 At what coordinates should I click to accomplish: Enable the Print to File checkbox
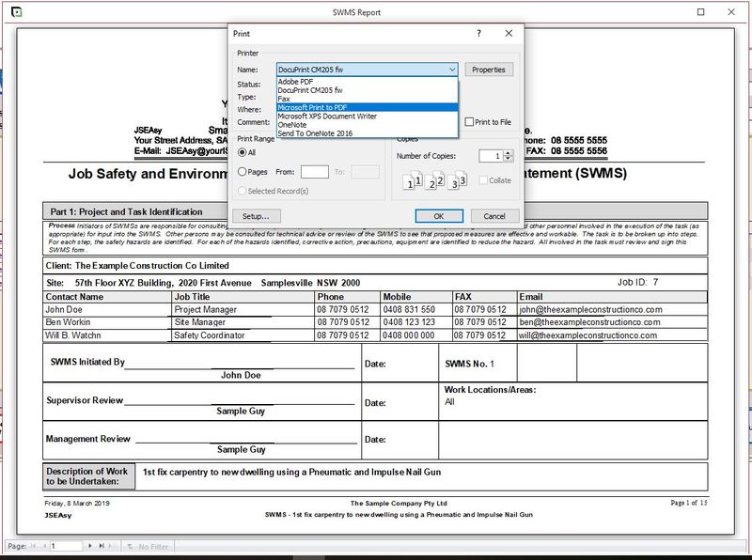click(x=468, y=122)
